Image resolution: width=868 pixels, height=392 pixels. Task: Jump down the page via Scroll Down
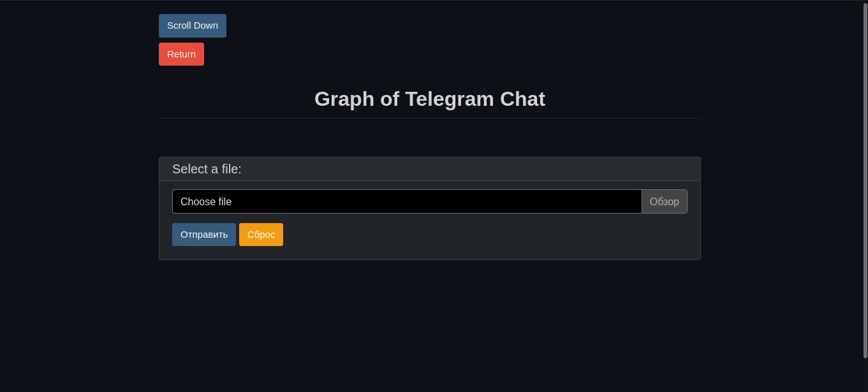(192, 25)
